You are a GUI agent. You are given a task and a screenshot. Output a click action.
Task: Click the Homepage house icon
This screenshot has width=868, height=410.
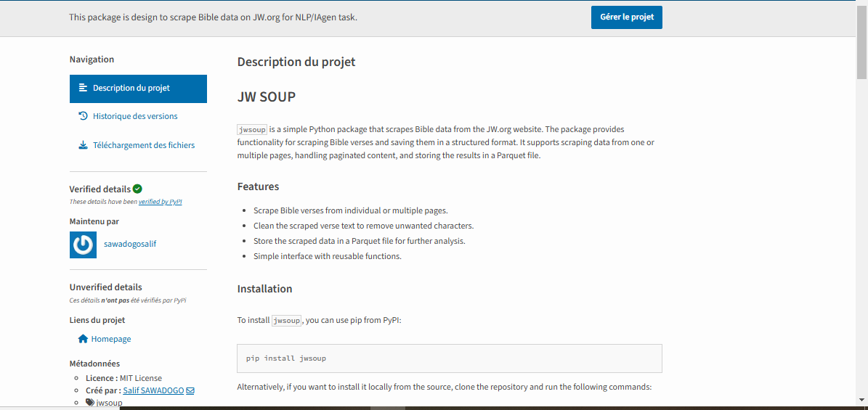pyautogui.click(x=83, y=339)
